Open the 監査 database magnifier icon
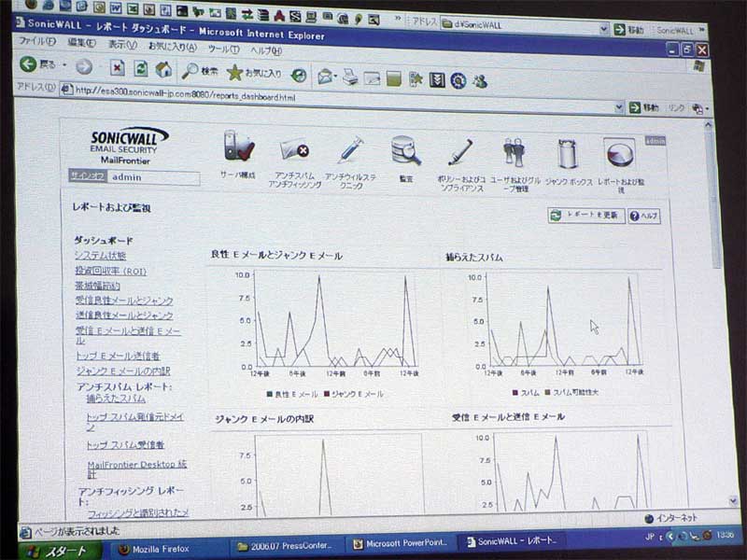Image resolution: width=747 pixels, height=560 pixels. (x=406, y=150)
